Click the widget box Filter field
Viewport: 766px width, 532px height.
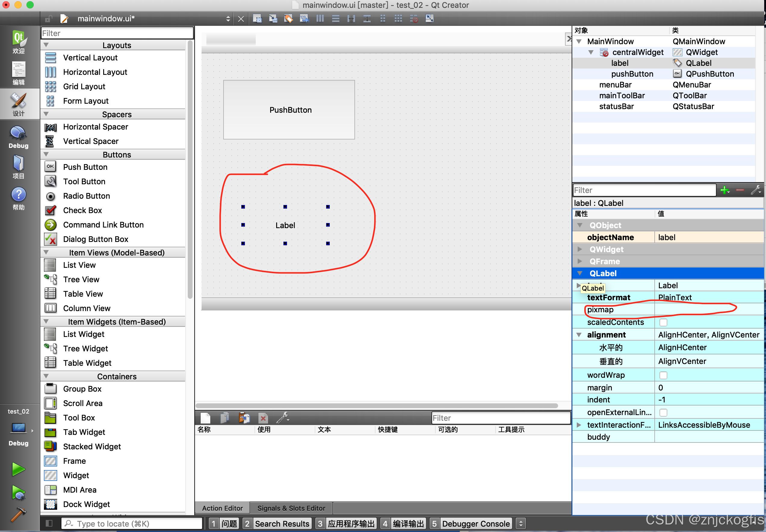(x=117, y=33)
